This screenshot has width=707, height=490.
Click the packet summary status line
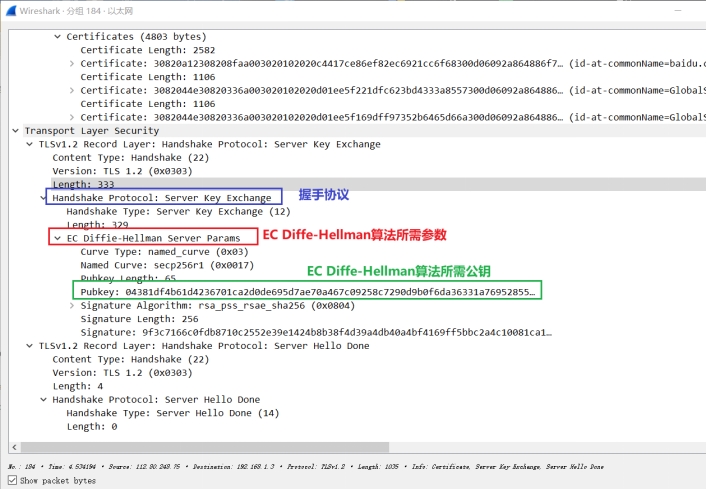(306, 467)
